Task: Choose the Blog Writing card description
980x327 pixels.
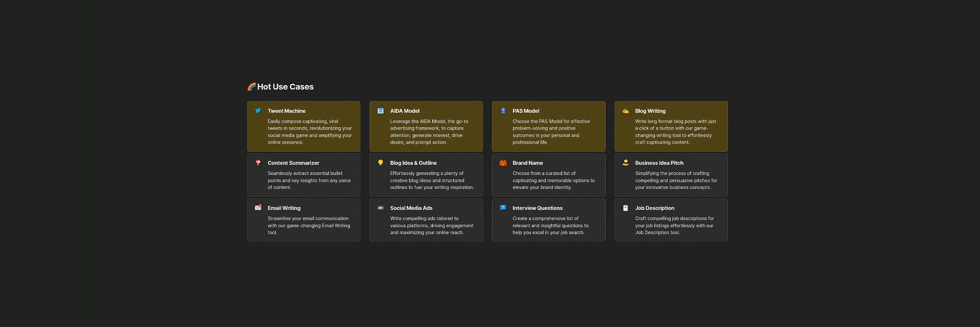Action: tap(675, 132)
